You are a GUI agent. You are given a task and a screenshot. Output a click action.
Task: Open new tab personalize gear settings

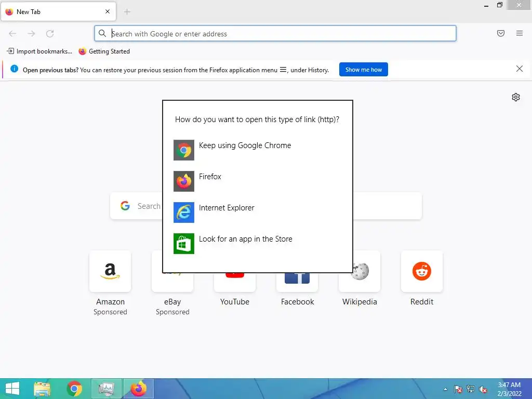516,97
